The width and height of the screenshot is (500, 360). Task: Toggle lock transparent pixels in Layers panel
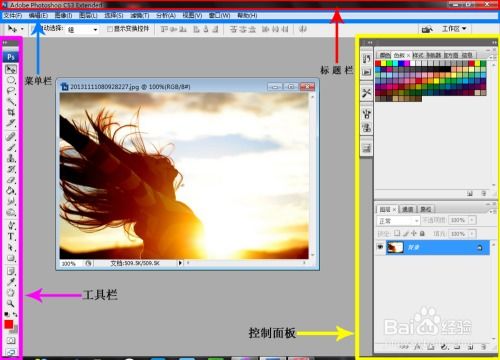[x=397, y=233]
